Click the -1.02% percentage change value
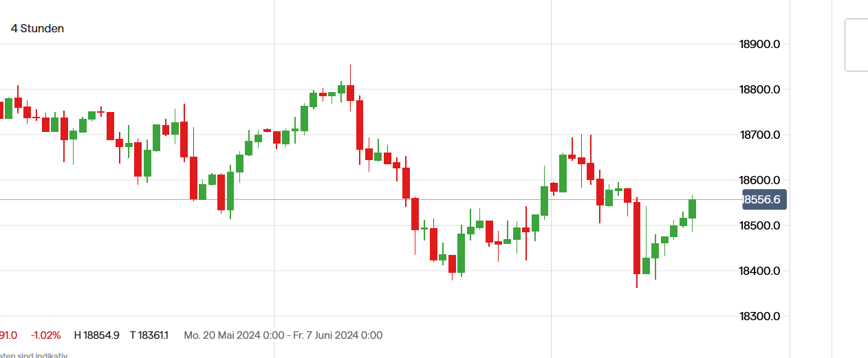This screenshot has height=358, width=868. 45,335
